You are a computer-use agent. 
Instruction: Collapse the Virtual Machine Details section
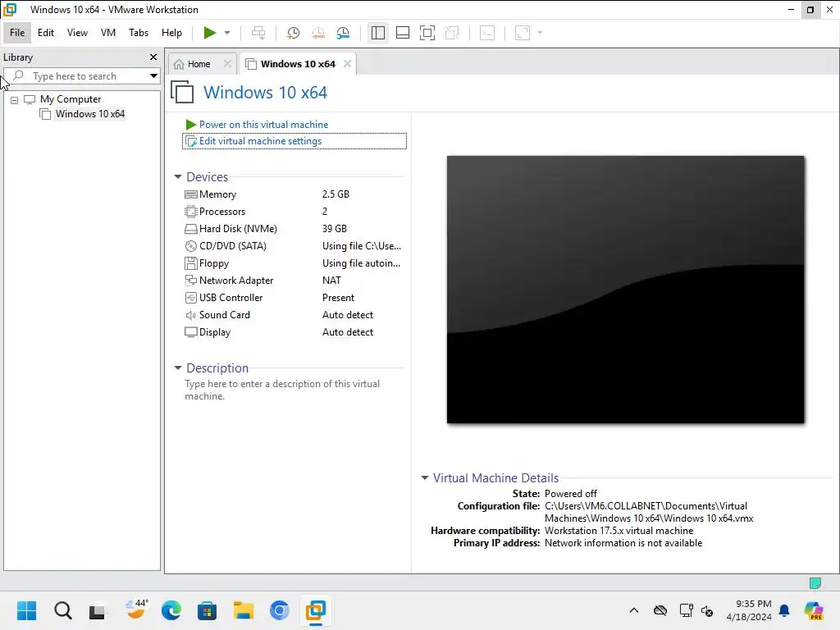(425, 478)
